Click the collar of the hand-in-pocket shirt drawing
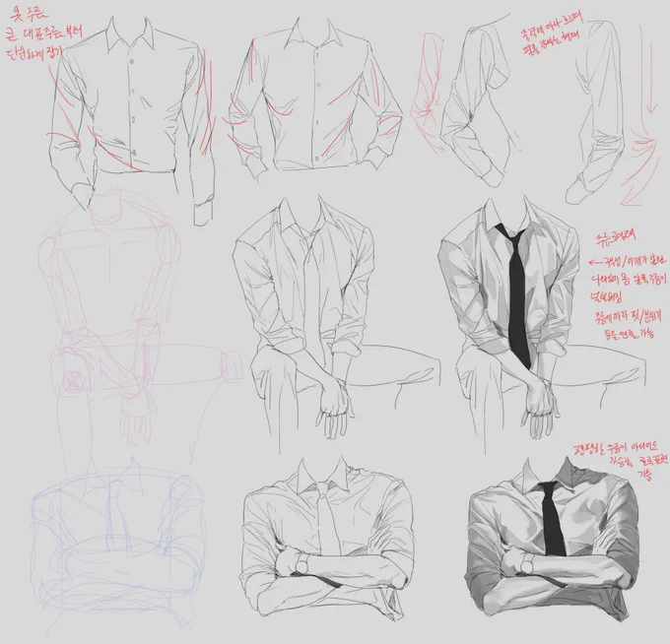 pyautogui.click(x=130, y=35)
